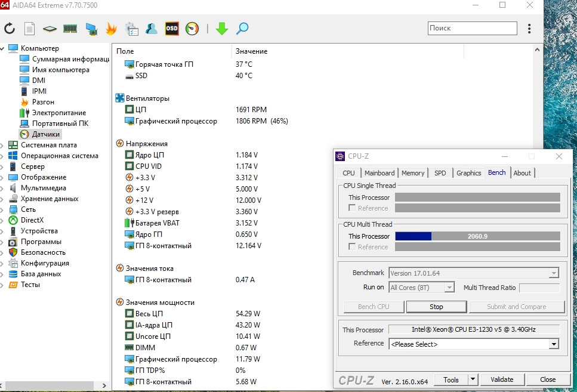
Task: Stop the running CPU-Z benchmark
Action: (436, 307)
